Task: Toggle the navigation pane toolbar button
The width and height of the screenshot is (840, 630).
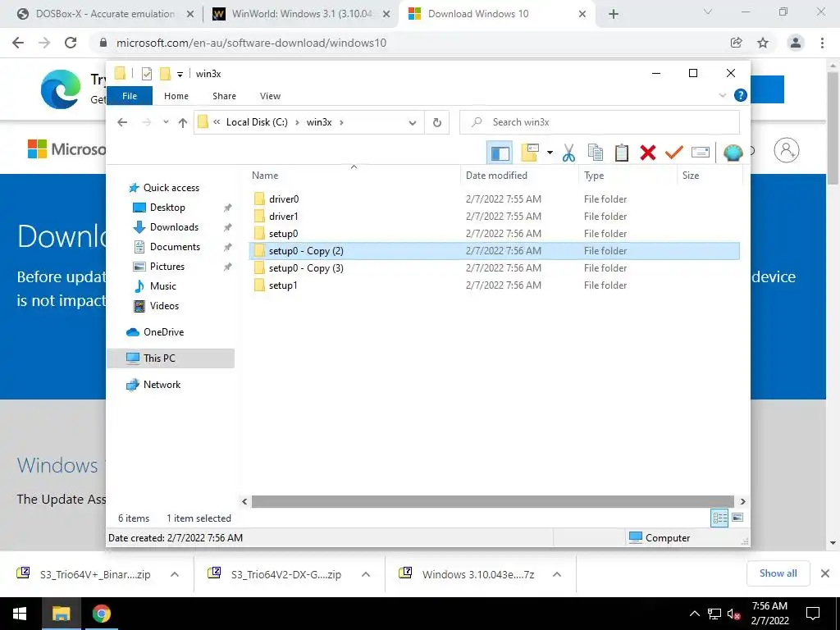Action: click(500, 153)
